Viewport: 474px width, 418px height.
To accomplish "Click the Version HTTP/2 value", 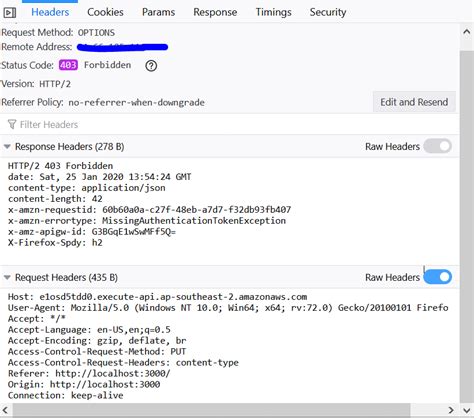I will 55,84.
